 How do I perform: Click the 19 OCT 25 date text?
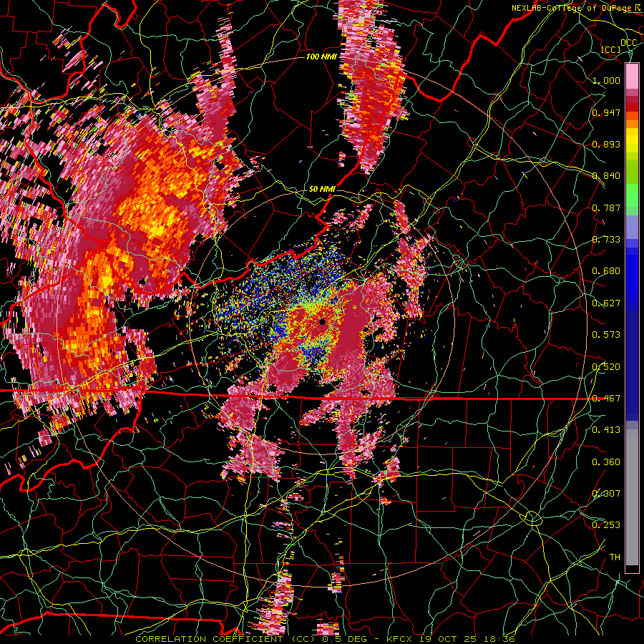click(x=448, y=639)
